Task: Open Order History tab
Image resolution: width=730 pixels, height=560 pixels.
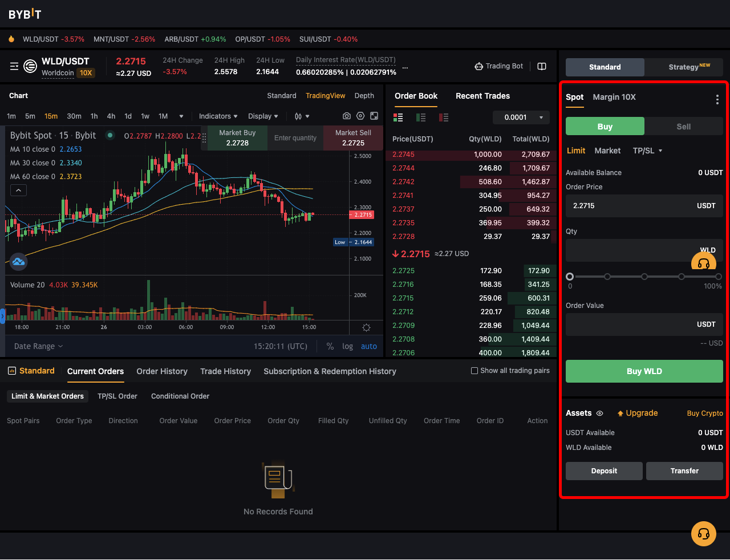Action: [162, 371]
